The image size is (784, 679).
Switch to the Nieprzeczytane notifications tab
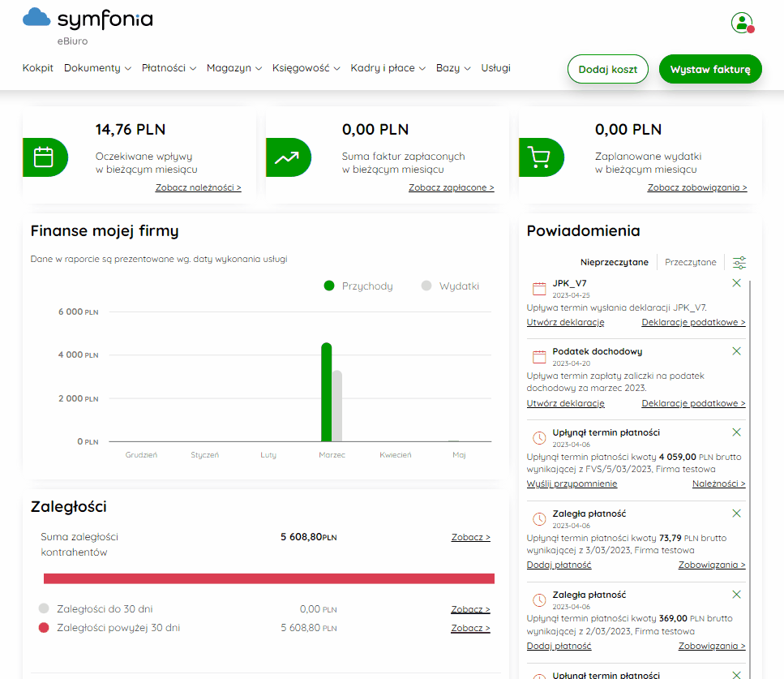pos(614,262)
